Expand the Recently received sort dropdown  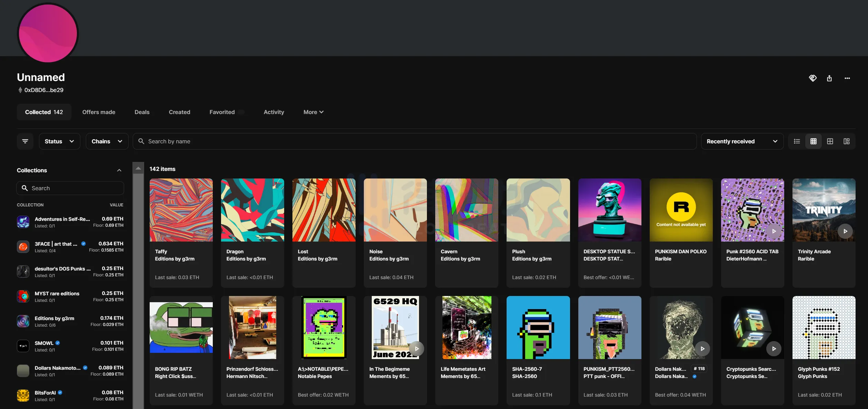pos(742,141)
